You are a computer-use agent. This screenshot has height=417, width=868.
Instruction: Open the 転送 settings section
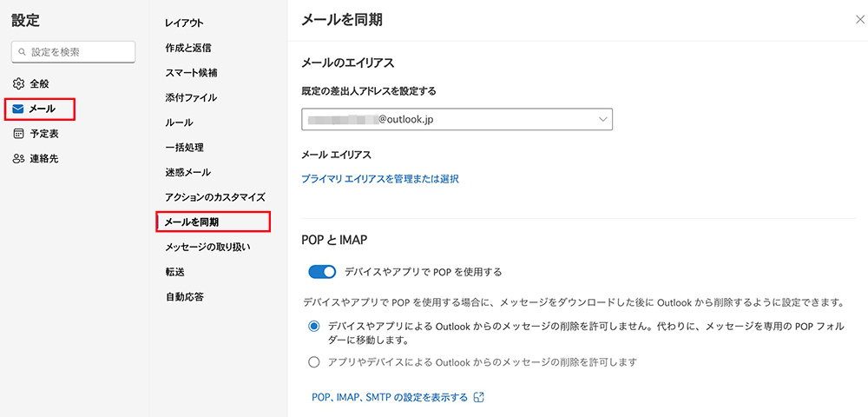pyautogui.click(x=174, y=272)
